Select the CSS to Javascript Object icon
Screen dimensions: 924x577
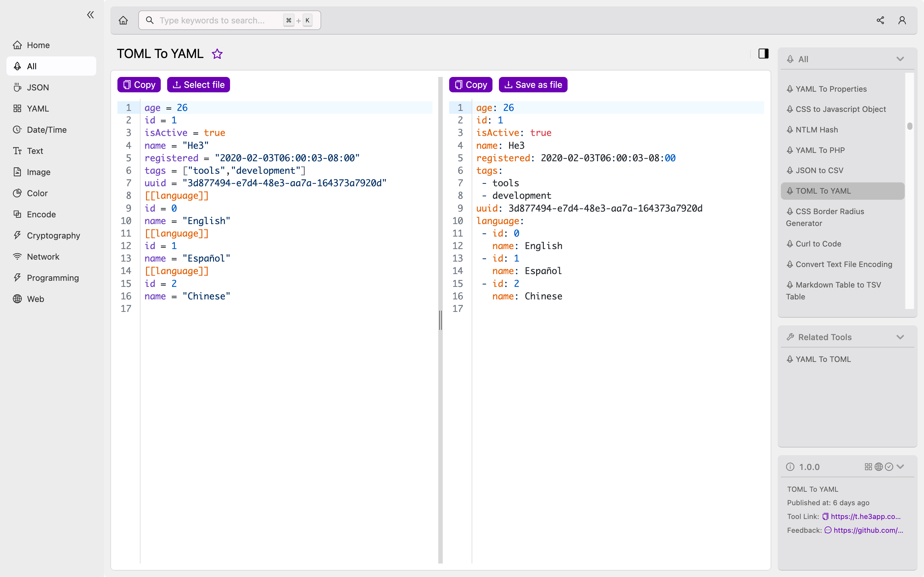(x=790, y=109)
